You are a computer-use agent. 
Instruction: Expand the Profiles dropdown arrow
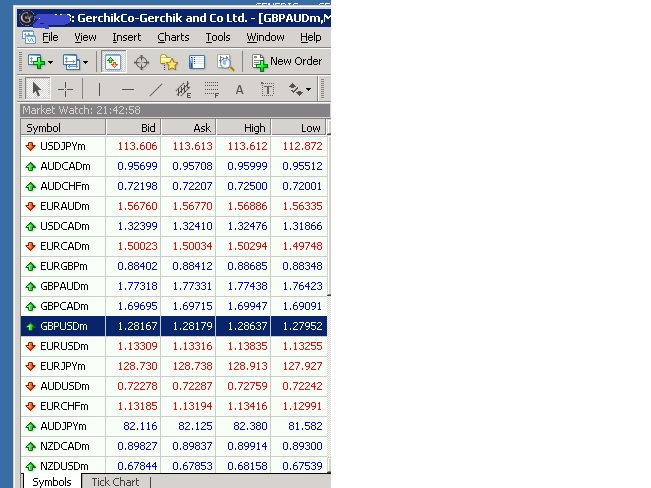85,62
